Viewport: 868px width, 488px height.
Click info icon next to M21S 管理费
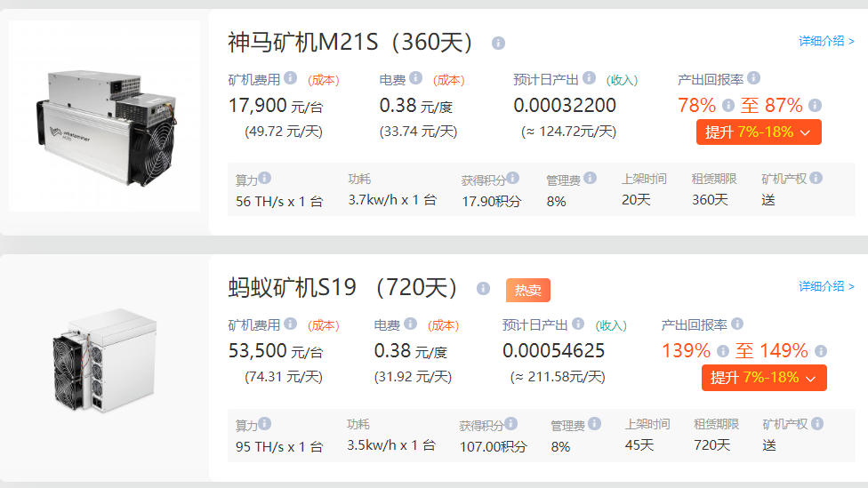(x=591, y=178)
